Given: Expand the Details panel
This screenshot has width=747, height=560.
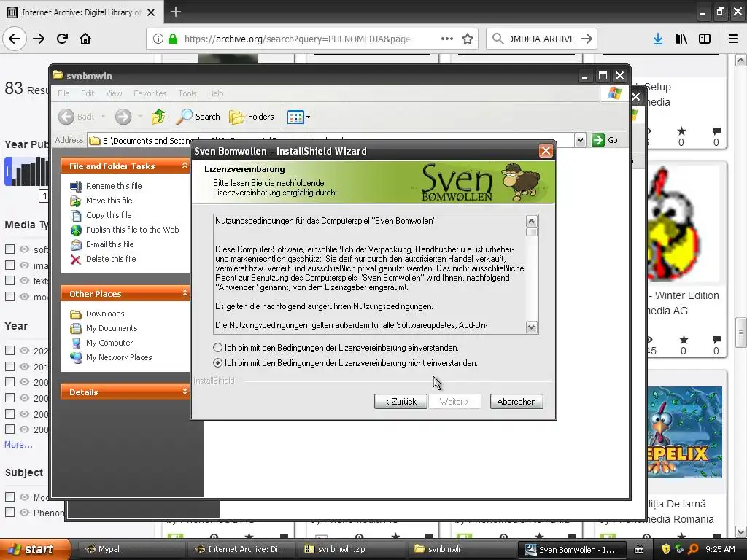Looking at the screenshot, I should click(185, 392).
